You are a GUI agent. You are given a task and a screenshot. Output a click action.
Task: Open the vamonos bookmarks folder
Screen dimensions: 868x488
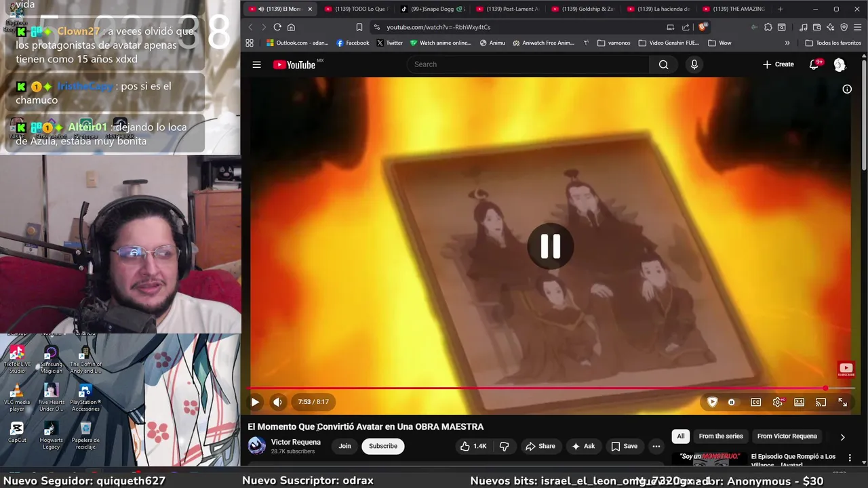tap(614, 43)
